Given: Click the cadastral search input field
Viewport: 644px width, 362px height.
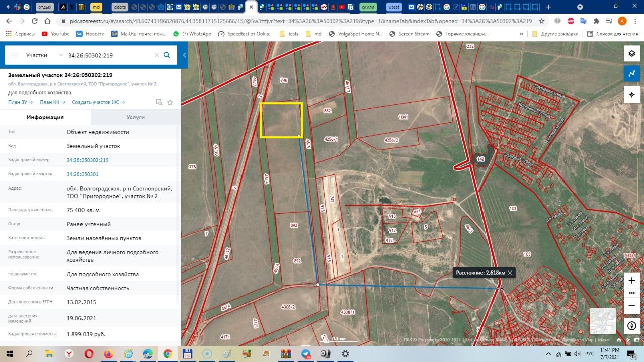Looking at the screenshot, I should coord(110,55).
